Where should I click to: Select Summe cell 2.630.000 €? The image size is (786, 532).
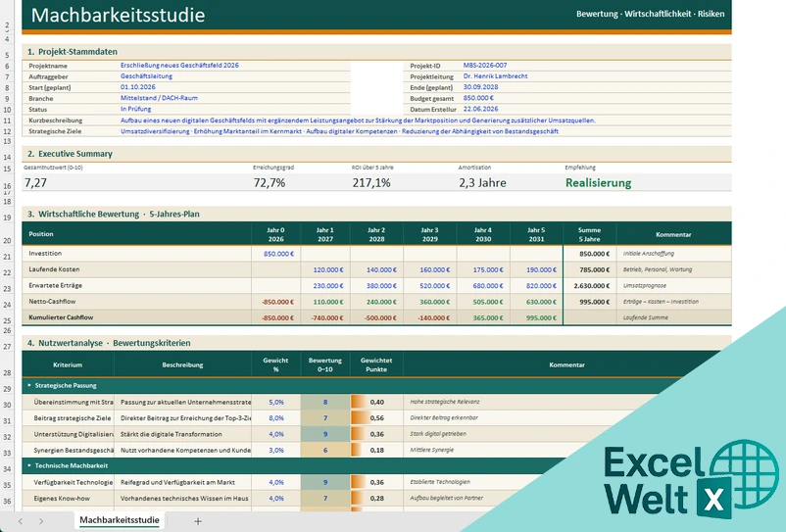(x=590, y=285)
